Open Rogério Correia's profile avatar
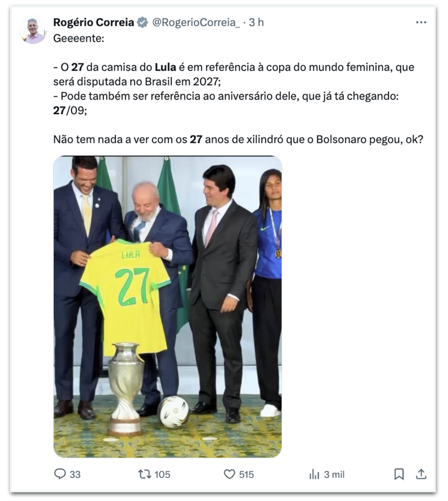448x501 pixels. (x=33, y=30)
